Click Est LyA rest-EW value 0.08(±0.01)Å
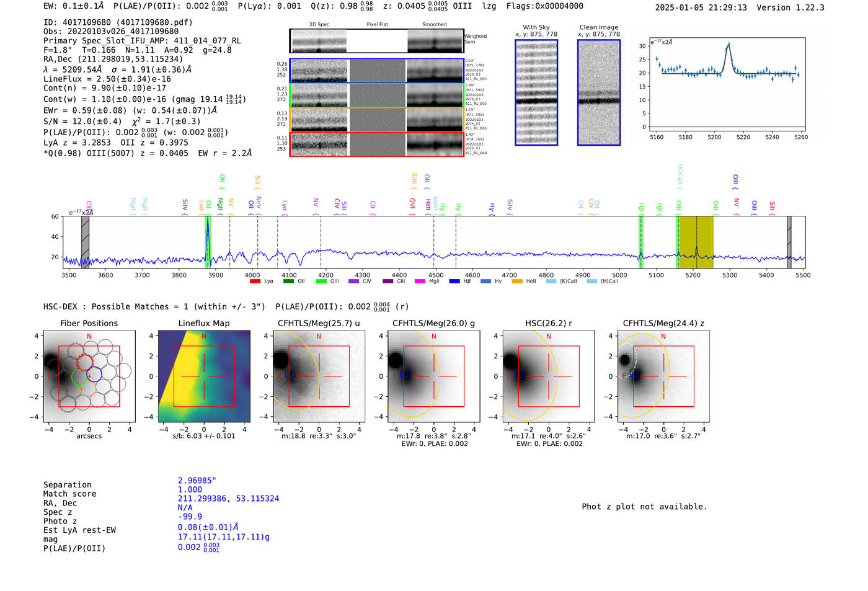This screenshot has width=868, height=591. point(208,527)
